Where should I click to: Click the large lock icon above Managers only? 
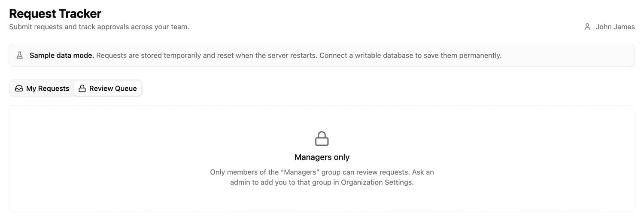(x=322, y=139)
